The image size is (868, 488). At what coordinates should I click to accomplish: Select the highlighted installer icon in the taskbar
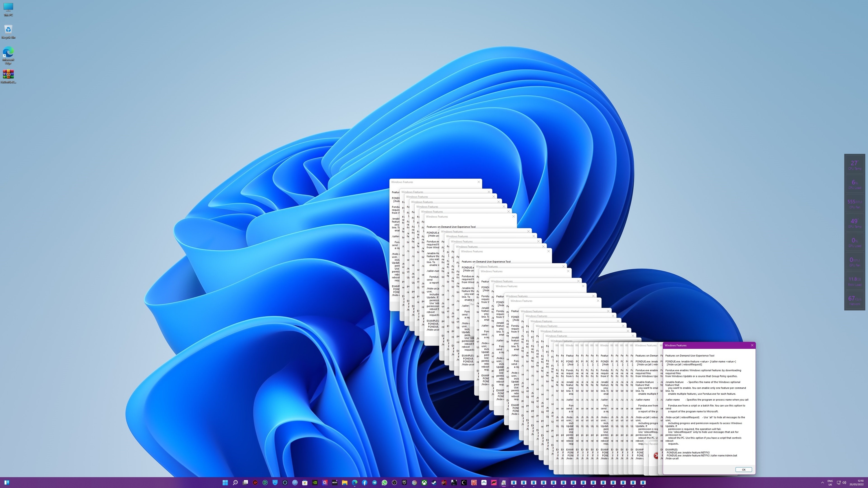pos(504,483)
